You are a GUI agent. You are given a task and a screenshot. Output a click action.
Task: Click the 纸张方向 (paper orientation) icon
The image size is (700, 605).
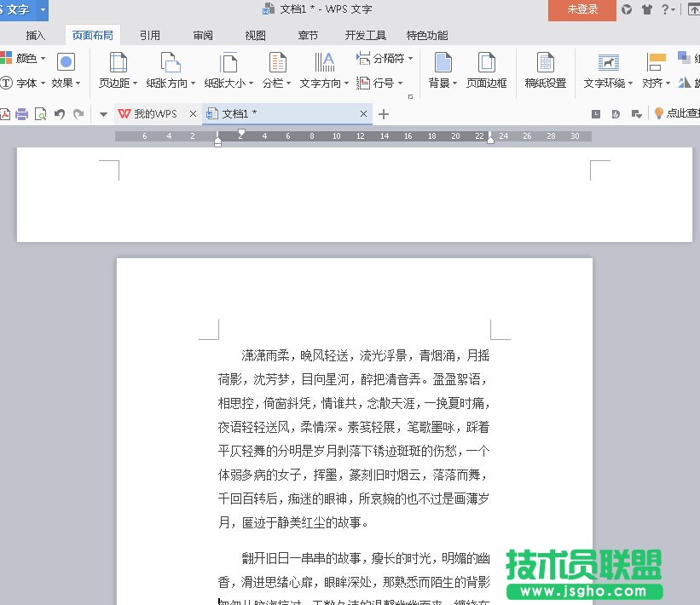171,64
